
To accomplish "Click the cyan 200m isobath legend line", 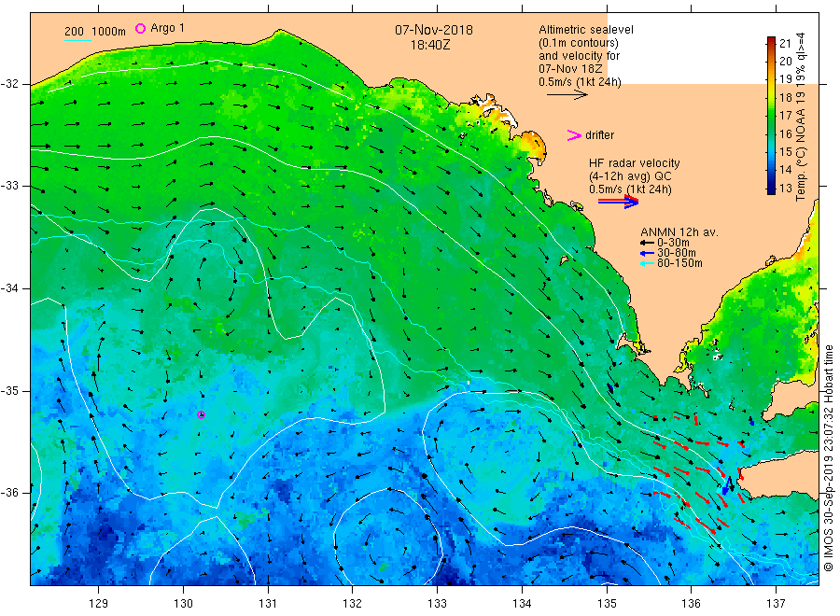I will pyautogui.click(x=77, y=40).
